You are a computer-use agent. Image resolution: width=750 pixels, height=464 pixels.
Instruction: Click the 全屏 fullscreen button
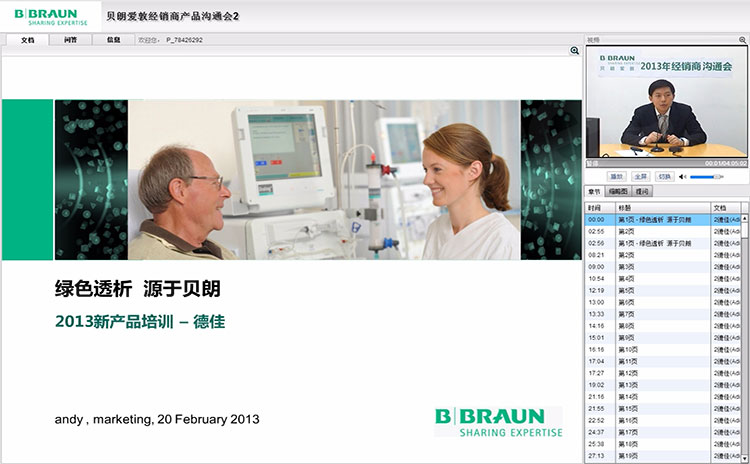click(x=640, y=177)
